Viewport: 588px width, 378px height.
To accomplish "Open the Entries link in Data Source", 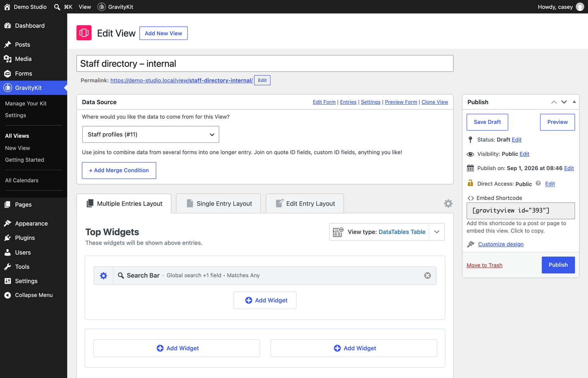I will [x=348, y=102].
